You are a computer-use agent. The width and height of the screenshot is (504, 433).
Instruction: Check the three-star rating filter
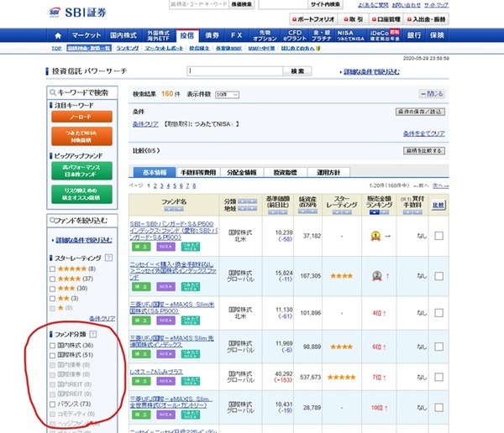tap(53, 289)
